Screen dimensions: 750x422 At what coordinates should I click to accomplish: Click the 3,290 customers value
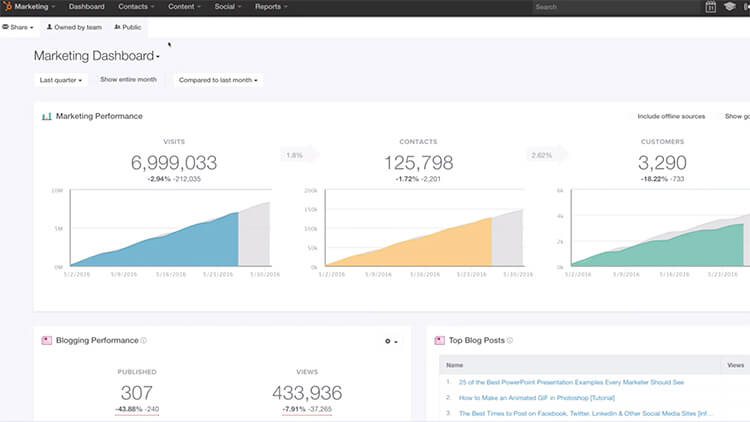click(662, 163)
